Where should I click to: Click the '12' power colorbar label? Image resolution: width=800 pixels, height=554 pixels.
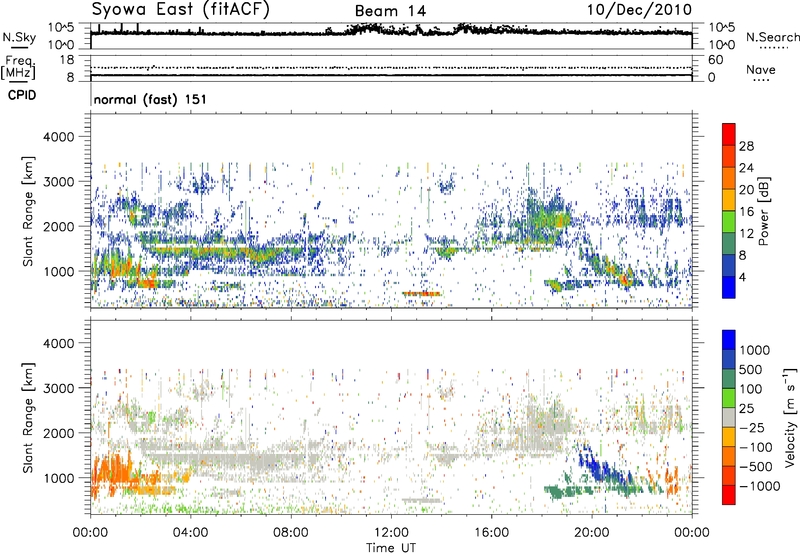[x=746, y=234]
